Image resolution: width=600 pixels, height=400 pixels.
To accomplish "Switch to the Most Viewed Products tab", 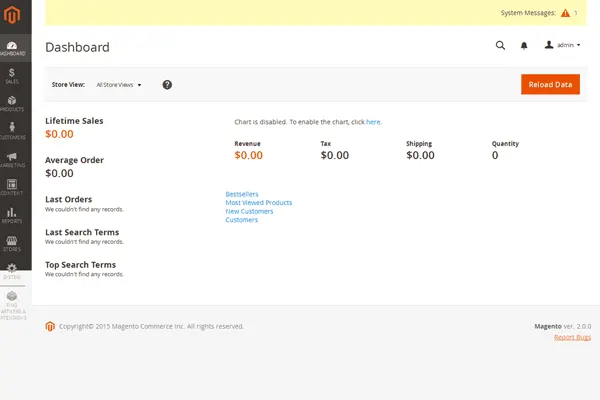I will pos(259,203).
